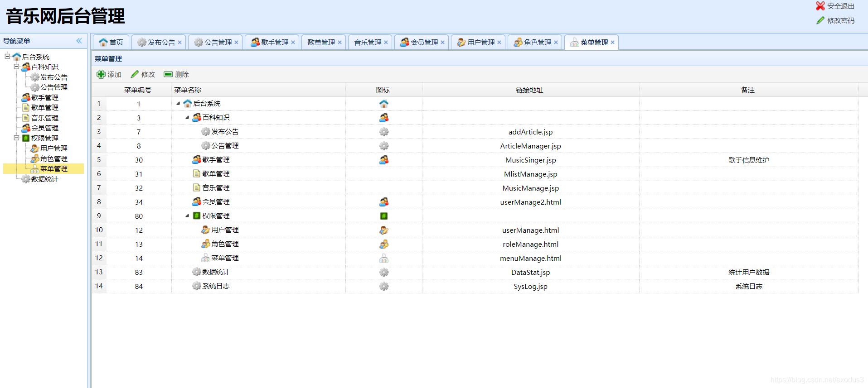Open 歌单管理 in navigation tree
Screen dimensions: 868x388
pyautogui.click(x=45, y=107)
